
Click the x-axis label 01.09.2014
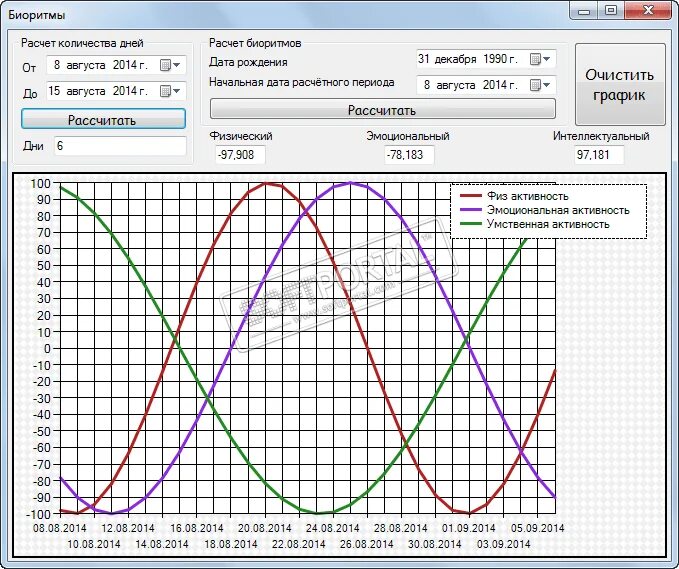(469, 528)
